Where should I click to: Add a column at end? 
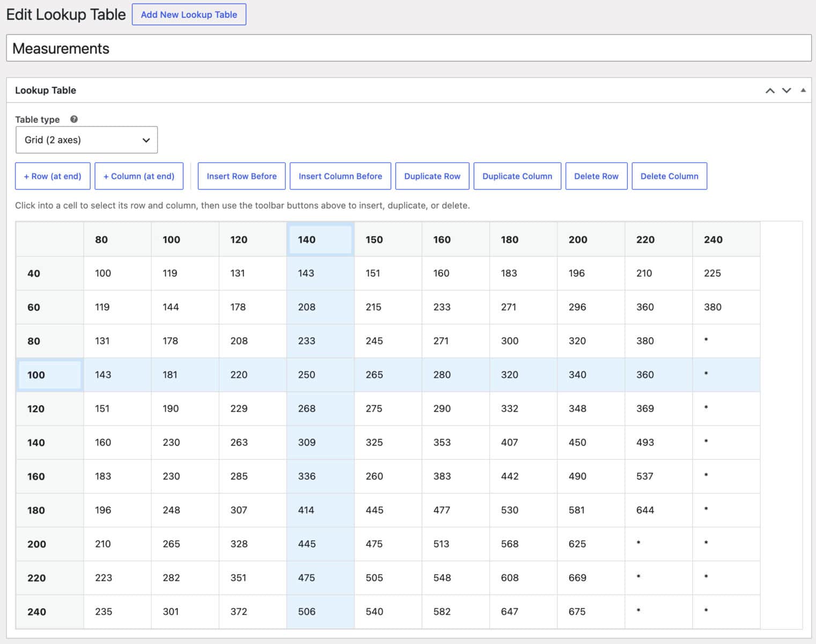(x=139, y=176)
